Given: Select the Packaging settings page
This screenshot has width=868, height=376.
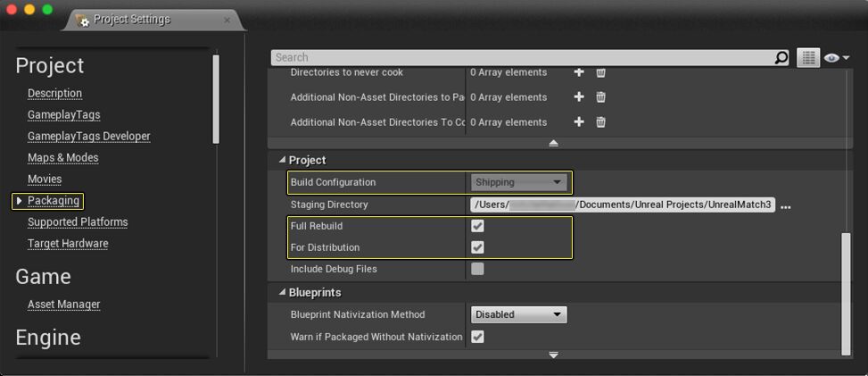Looking at the screenshot, I should (x=54, y=201).
